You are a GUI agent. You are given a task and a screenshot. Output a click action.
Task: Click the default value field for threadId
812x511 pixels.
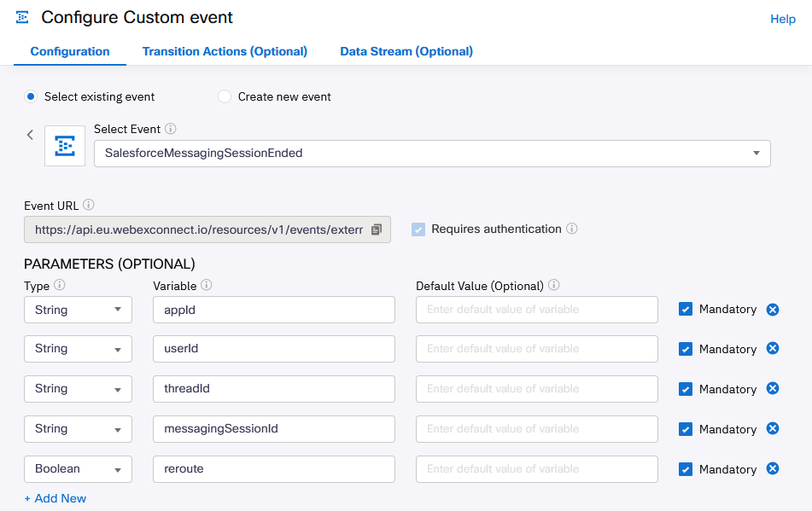536,389
